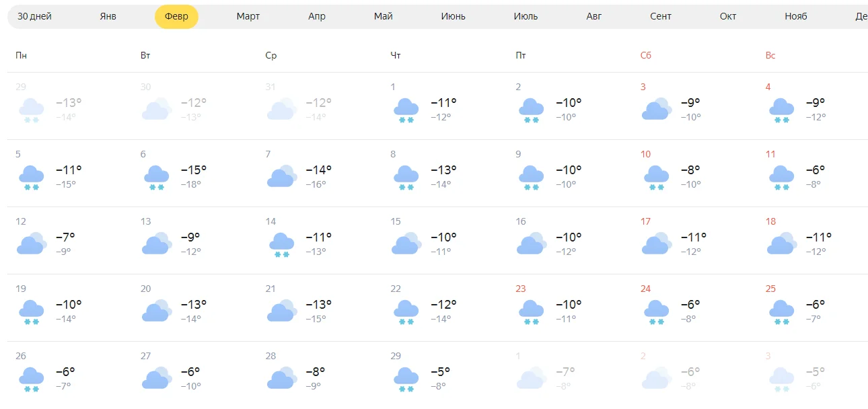
Task: Click the faded snow icon for January 29
Action: pos(31,110)
